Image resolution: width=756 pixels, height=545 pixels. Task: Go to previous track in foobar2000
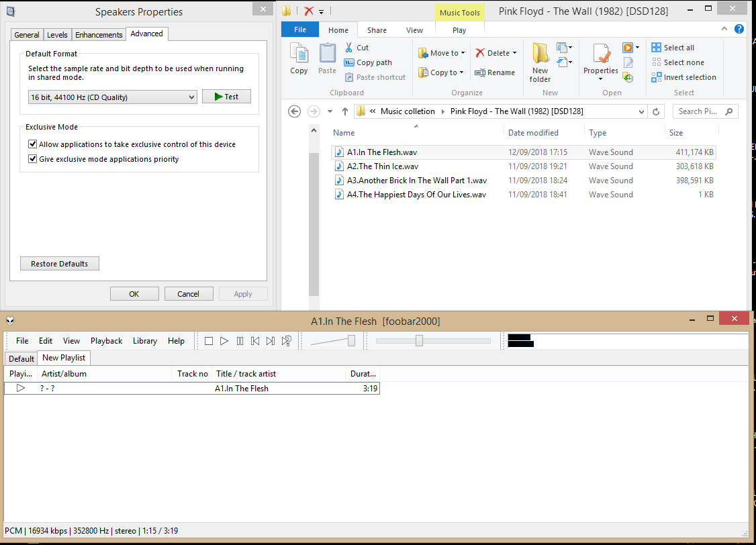[255, 341]
